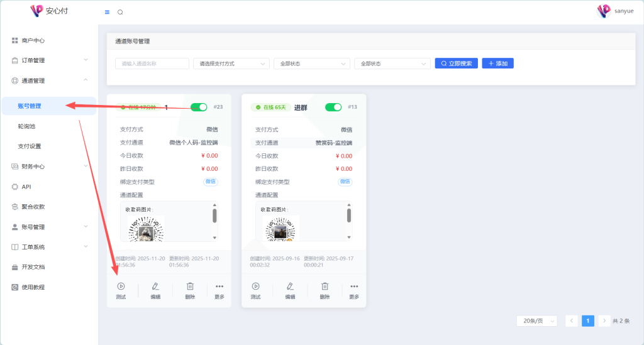
Task: Click the 聚合收款 stack icon
Action: coord(15,206)
